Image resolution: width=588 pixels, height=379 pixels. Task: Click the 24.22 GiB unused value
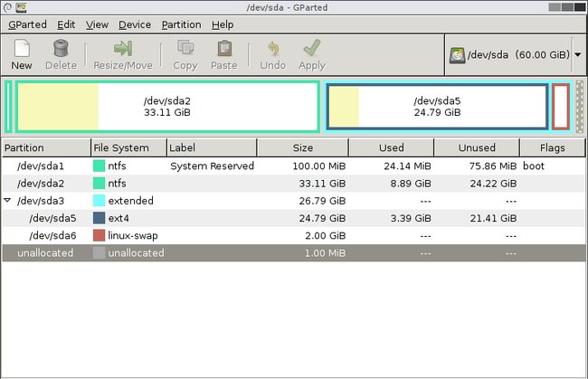[493, 184]
